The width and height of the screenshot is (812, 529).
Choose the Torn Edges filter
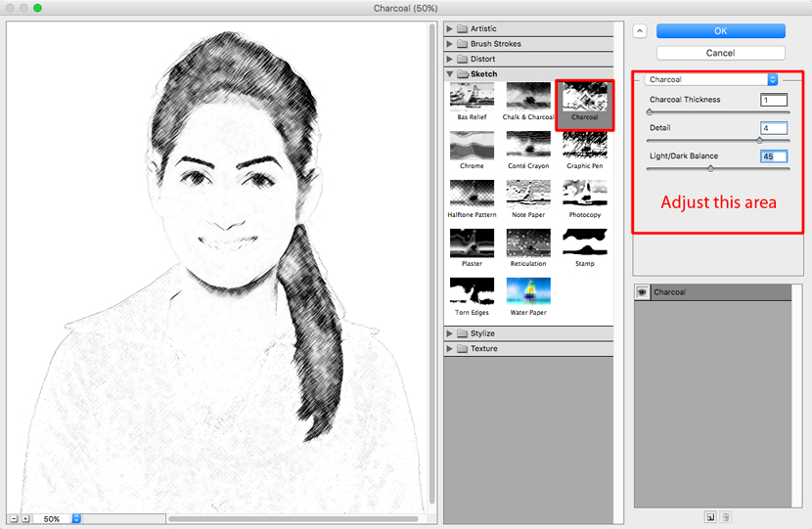coord(472,291)
